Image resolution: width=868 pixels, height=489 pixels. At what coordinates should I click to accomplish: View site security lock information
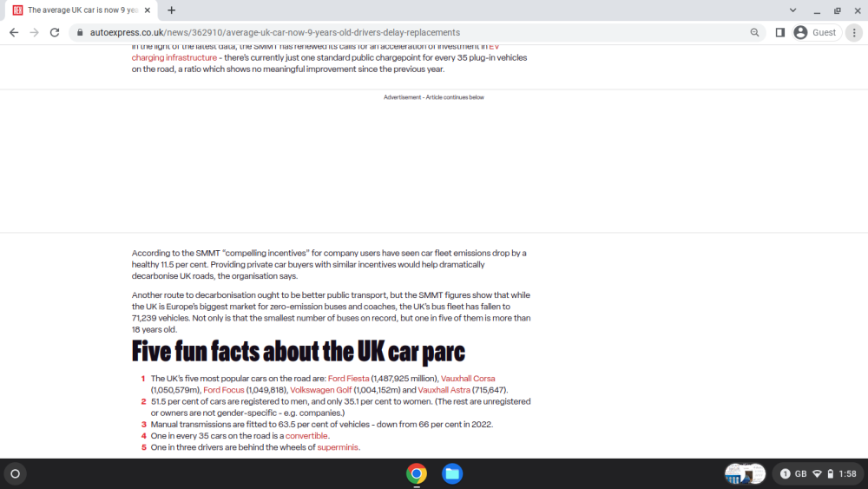(80, 33)
